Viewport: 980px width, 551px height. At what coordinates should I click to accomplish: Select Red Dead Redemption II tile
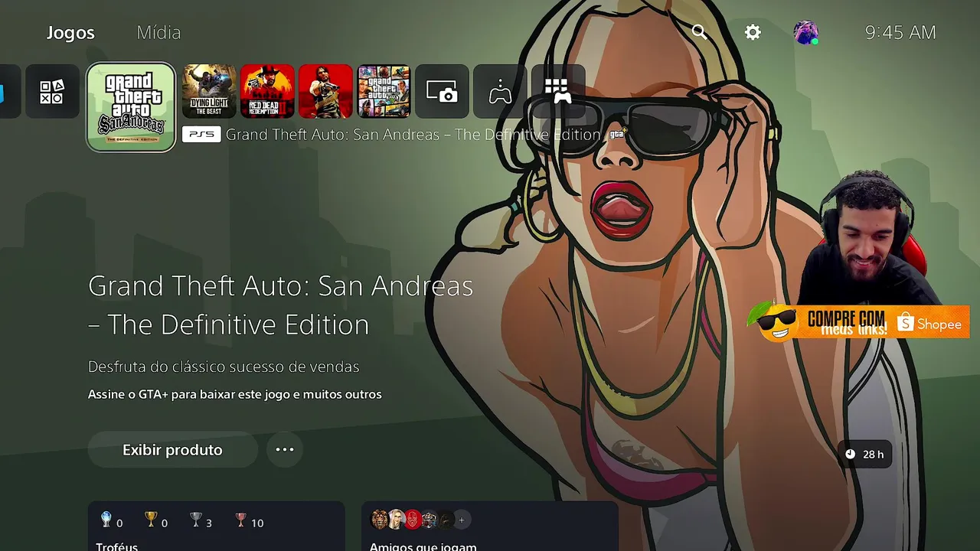(x=267, y=91)
